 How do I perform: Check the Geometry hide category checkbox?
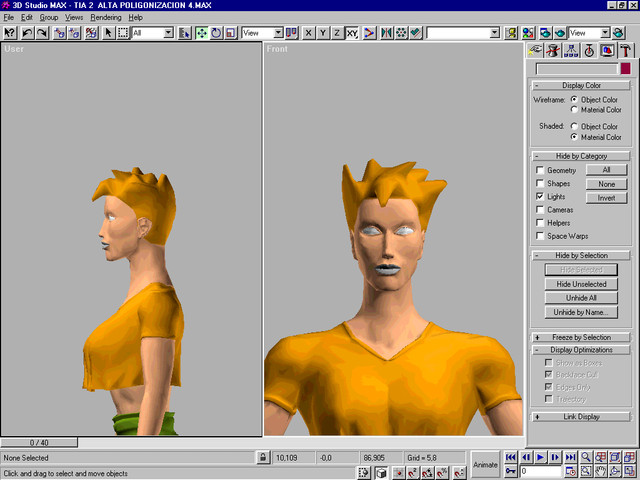coord(540,170)
